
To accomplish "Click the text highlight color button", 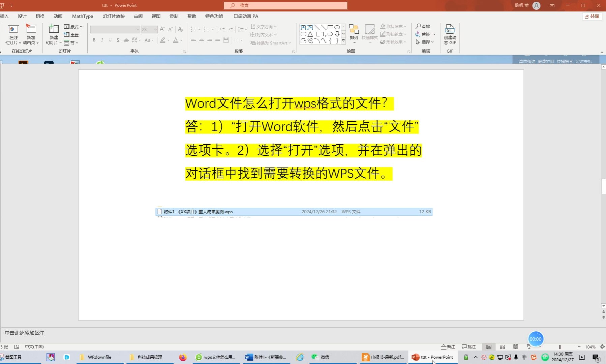I will (x=163, y=40).
